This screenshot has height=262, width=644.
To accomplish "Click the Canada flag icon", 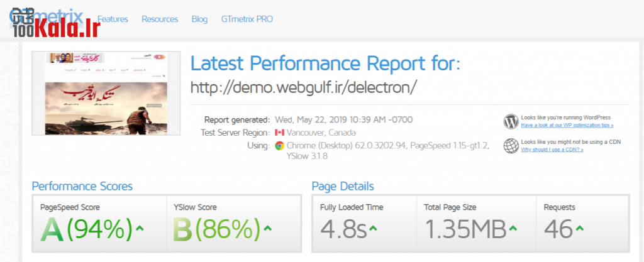I will [279, 133].
